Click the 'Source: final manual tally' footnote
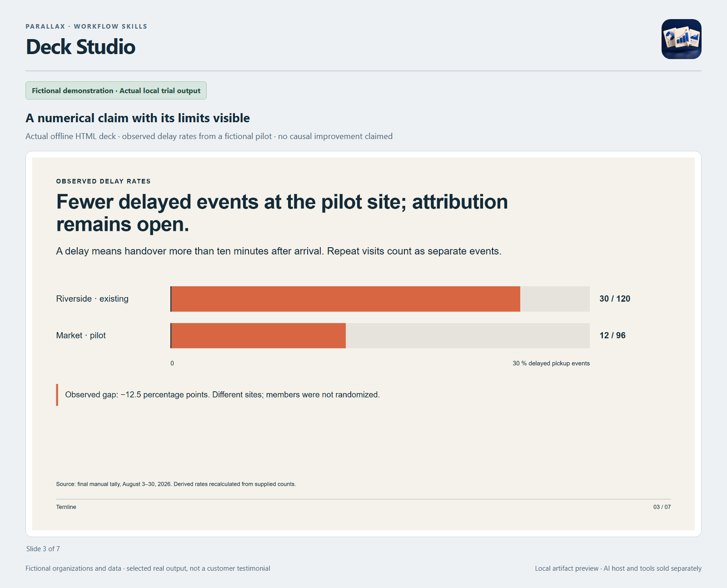This screenshot has width=727, height=588. click(176, 484)
